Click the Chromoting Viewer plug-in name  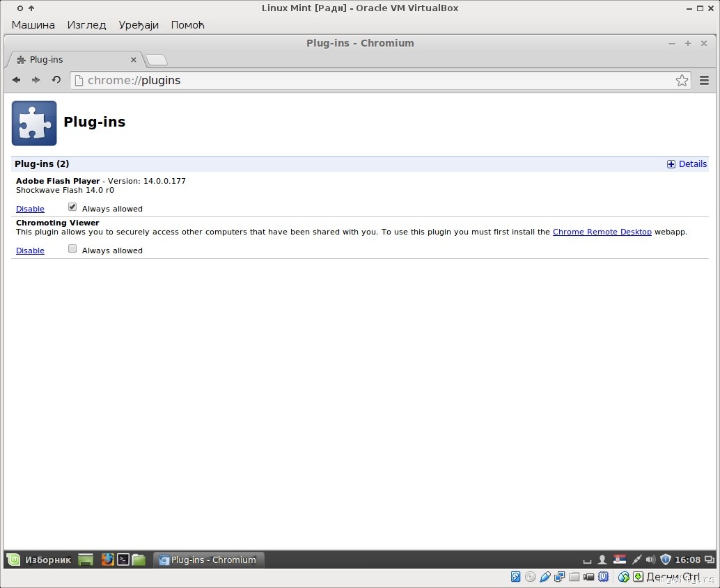point(58,223)
